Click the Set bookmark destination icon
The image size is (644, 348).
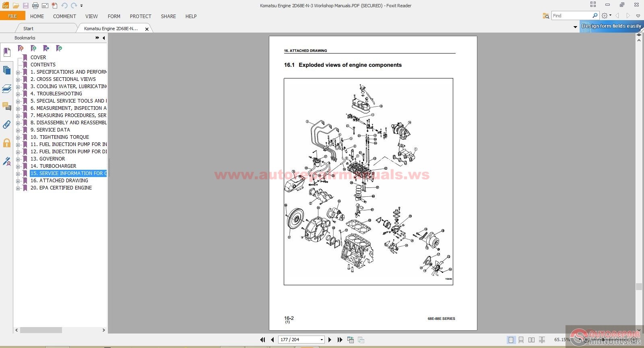[x=46, y=48]
